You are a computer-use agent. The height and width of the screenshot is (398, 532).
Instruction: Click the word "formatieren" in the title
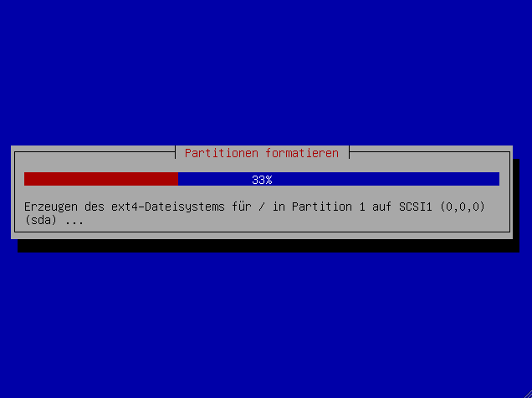pos(302,153)
